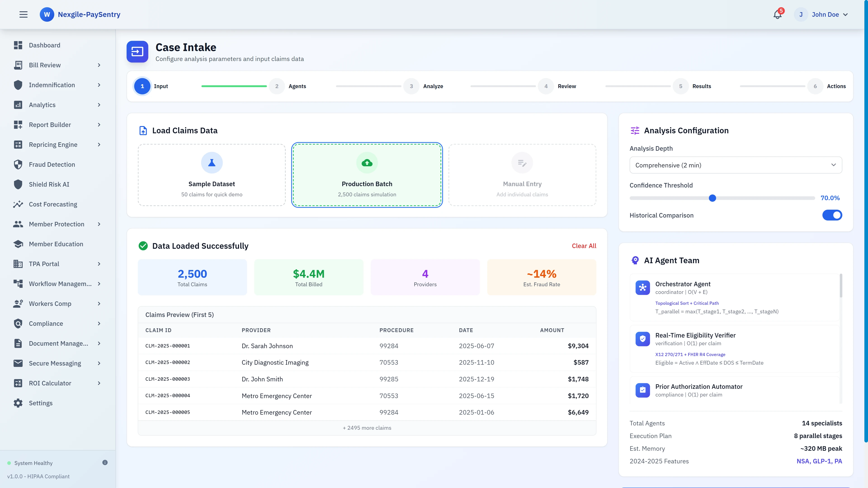Viewport: 868px width, 488px height.
Task: Open the Analysis Depth dropdown
Action: click(736, 165)
